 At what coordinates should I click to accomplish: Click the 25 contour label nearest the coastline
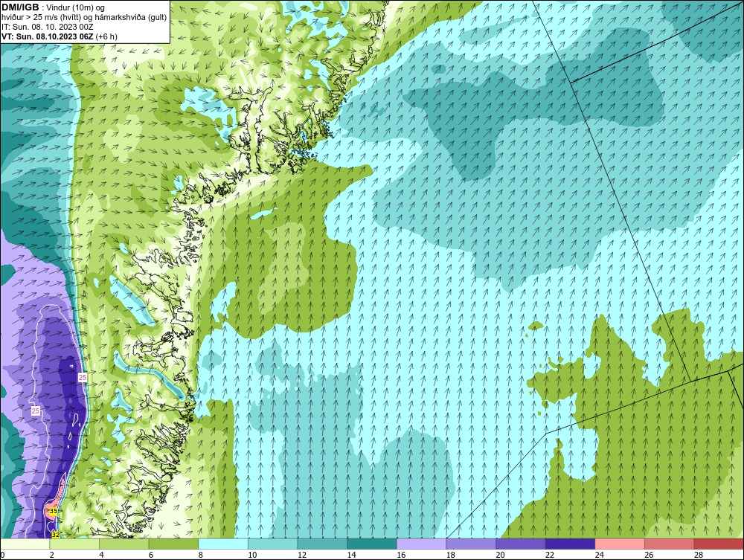click(x=83, y=378)
